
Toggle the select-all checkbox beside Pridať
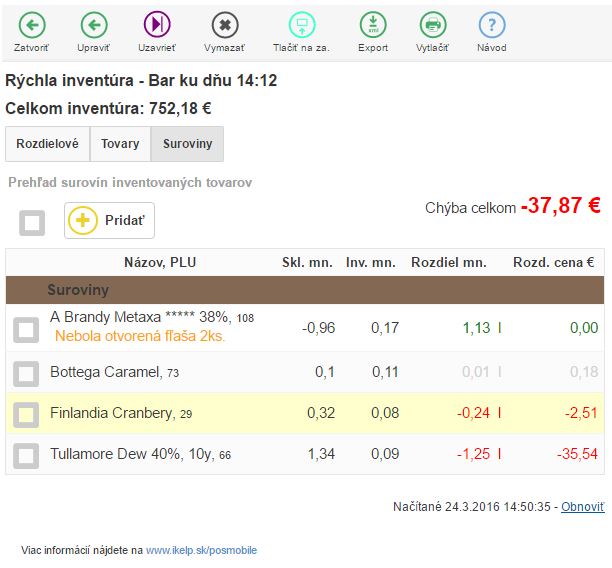(x=32, y=222)
